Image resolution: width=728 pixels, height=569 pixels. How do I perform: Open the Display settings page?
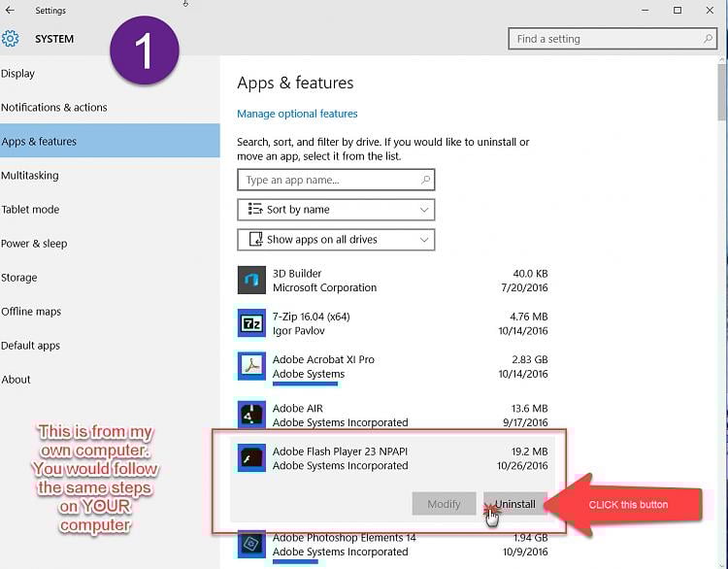(x=110, y=74)
